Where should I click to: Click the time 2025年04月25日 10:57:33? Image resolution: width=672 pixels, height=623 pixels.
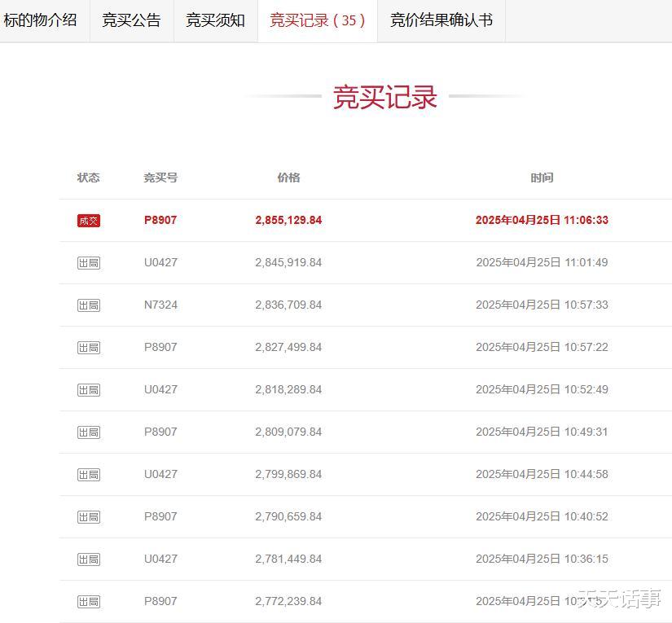(542, 305)
